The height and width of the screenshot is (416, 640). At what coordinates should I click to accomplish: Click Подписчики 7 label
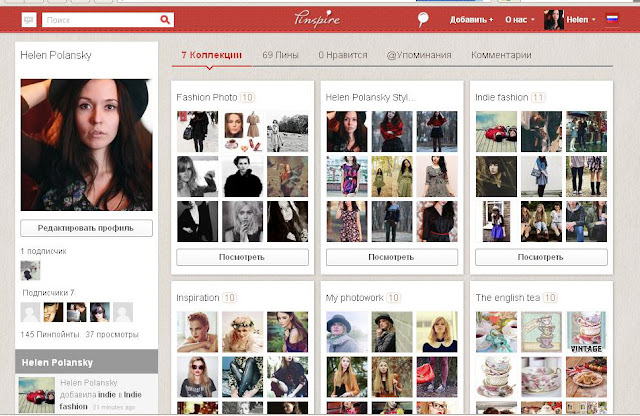(x=48, y=293)
